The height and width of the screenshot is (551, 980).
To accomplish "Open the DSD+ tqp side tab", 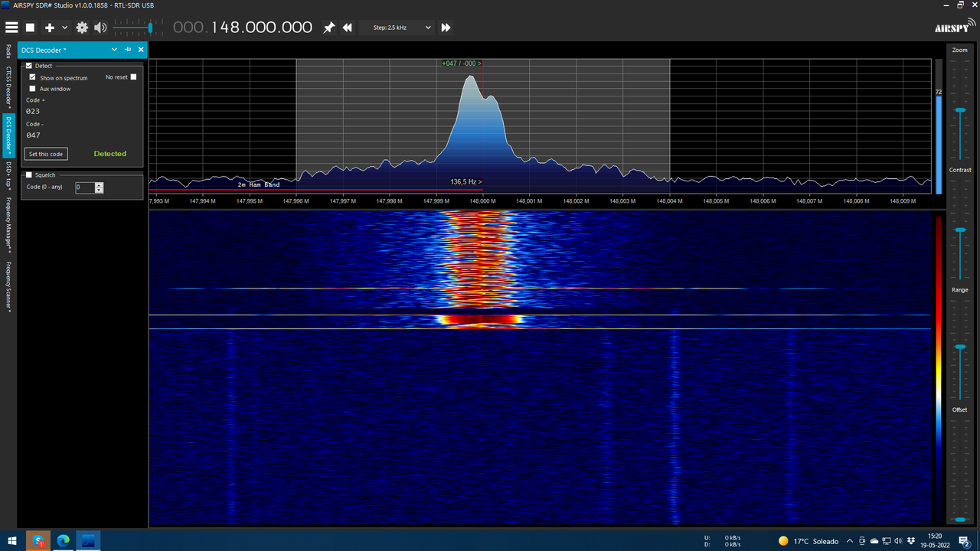I will coord(8,176).
